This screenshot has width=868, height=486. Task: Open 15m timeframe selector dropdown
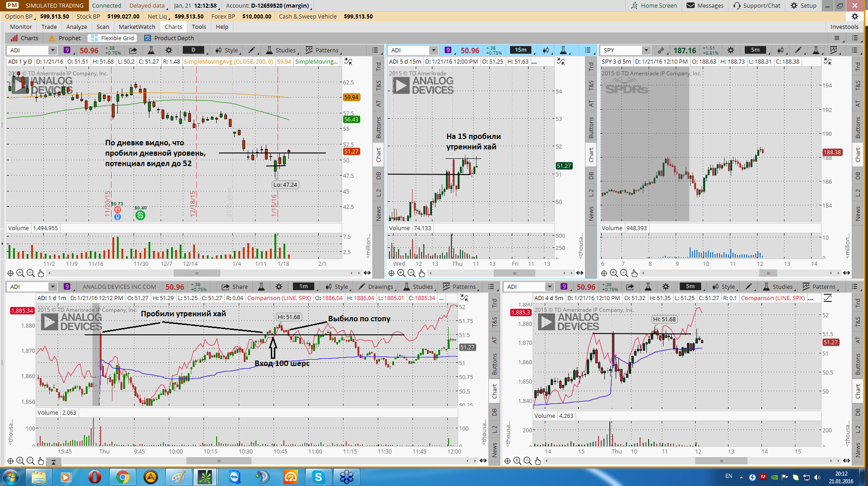tap(522, 50)
